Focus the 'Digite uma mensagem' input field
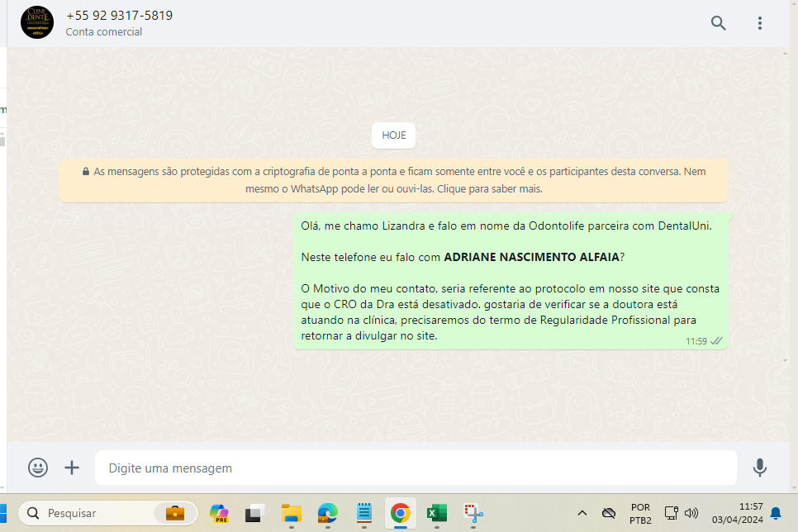798x532 pixels. pos(413,468)
